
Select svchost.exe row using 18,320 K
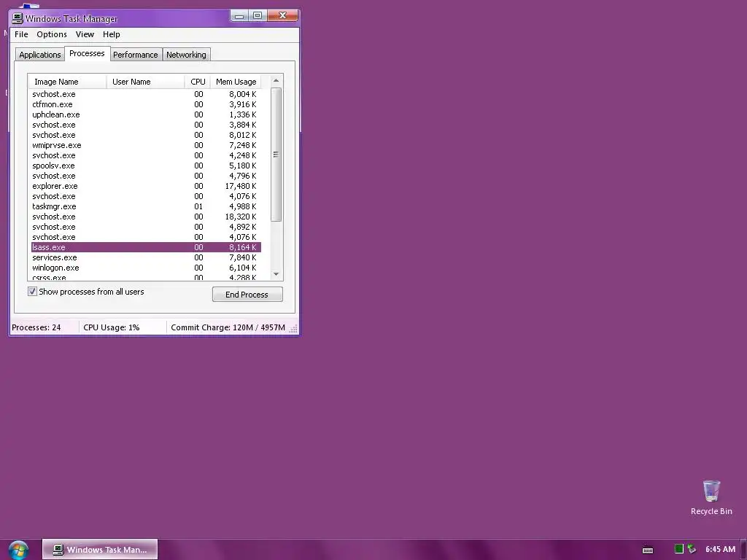point(146,217)
